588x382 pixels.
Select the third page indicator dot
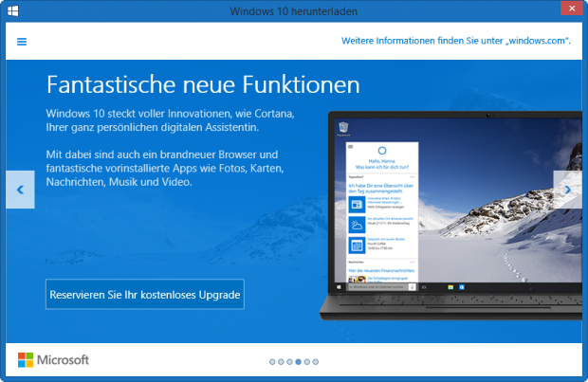coord(289,362)
